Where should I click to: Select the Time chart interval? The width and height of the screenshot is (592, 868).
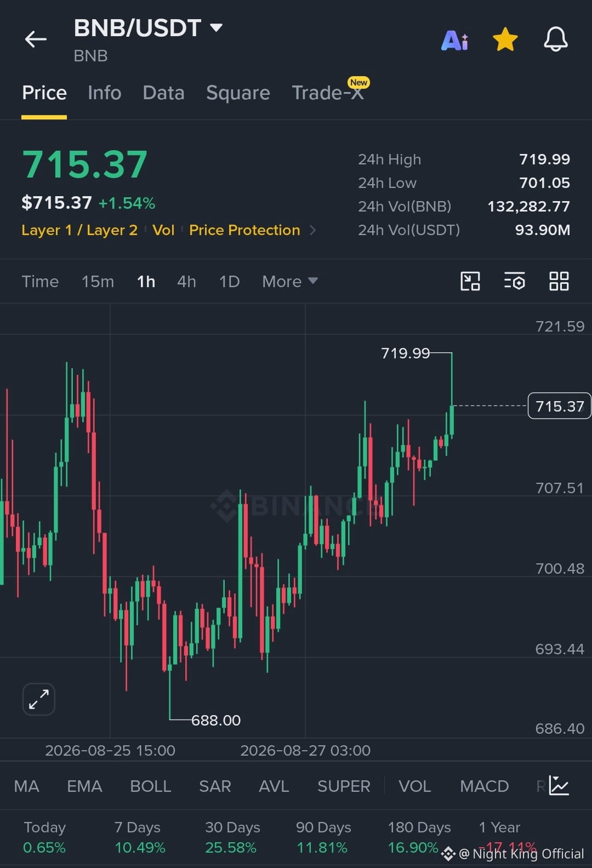(x=40, y=282)
